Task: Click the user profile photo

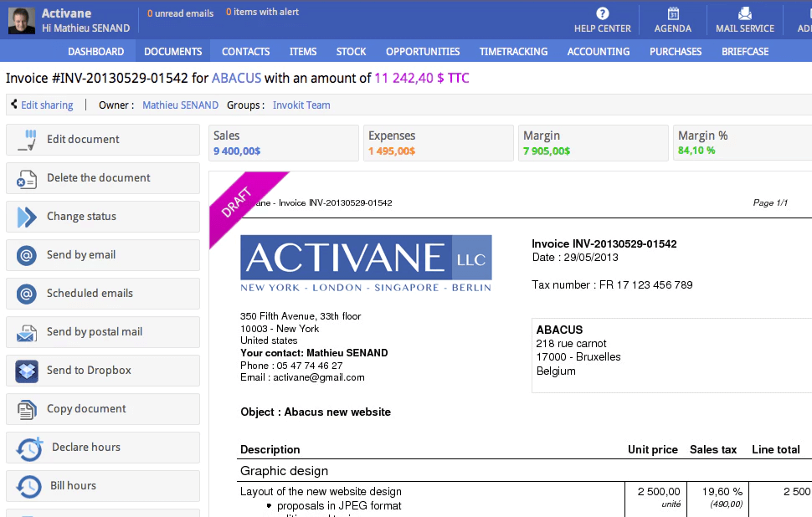Action: pyautogui.click(x=22, y=21)
